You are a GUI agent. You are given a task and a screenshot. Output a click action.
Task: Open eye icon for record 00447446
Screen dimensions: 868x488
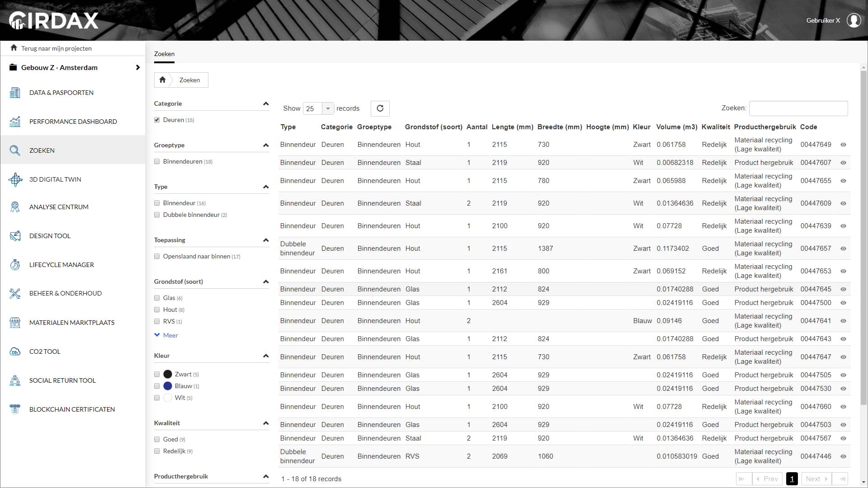click(x=843, y=456)
